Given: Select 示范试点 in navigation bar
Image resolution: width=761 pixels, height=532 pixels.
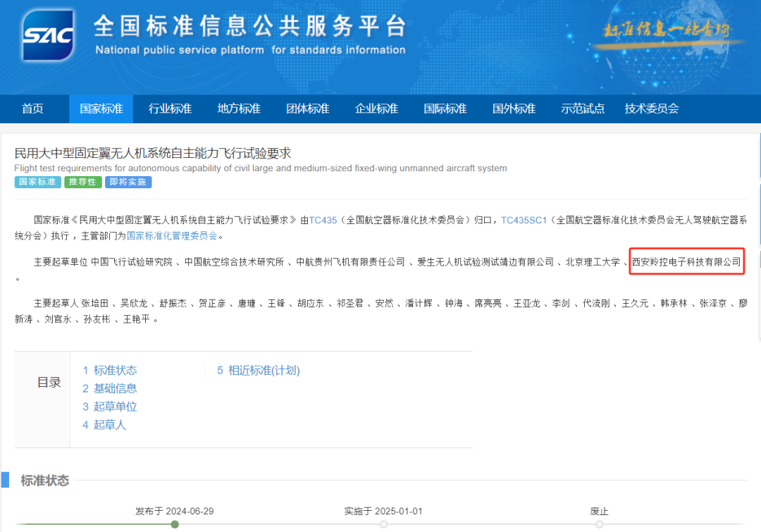Looking at the screenshot, I should click(583, 109).
